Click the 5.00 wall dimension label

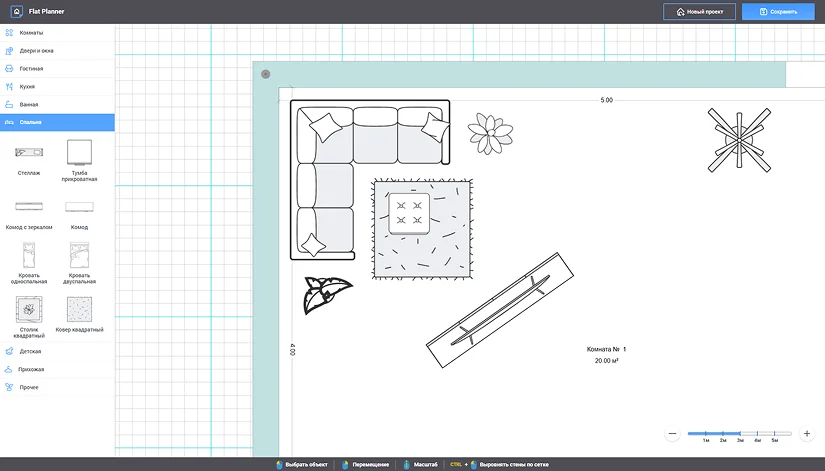pos(606,100)
